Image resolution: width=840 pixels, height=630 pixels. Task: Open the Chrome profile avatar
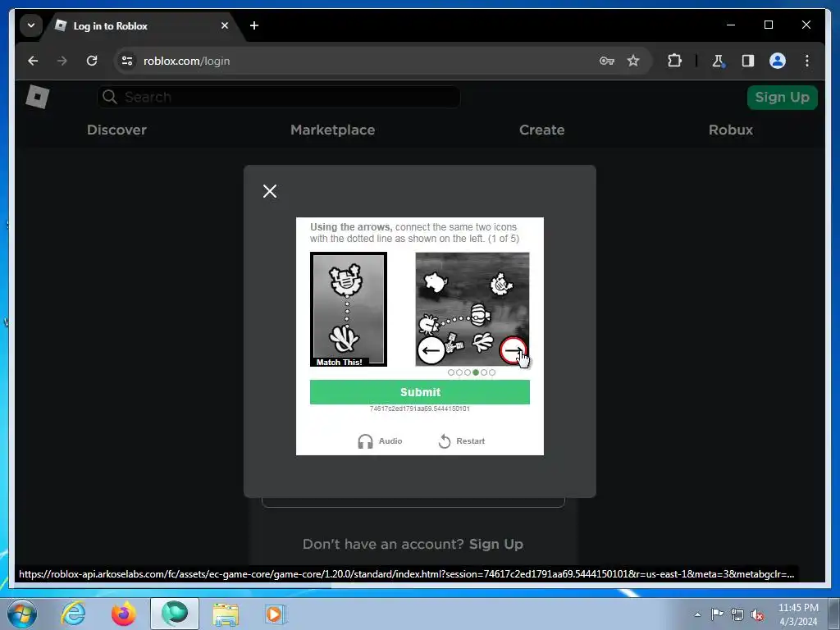(778, 61)
